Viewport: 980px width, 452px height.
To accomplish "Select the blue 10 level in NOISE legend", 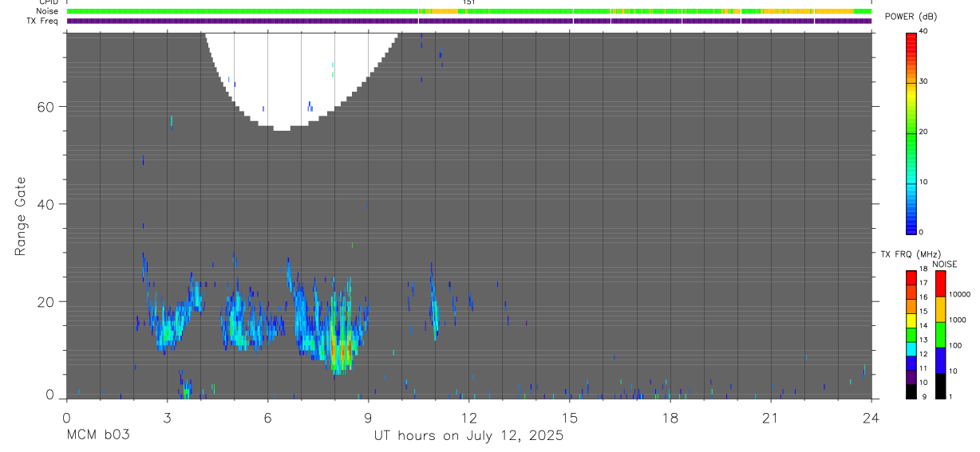I will (940, 360).
